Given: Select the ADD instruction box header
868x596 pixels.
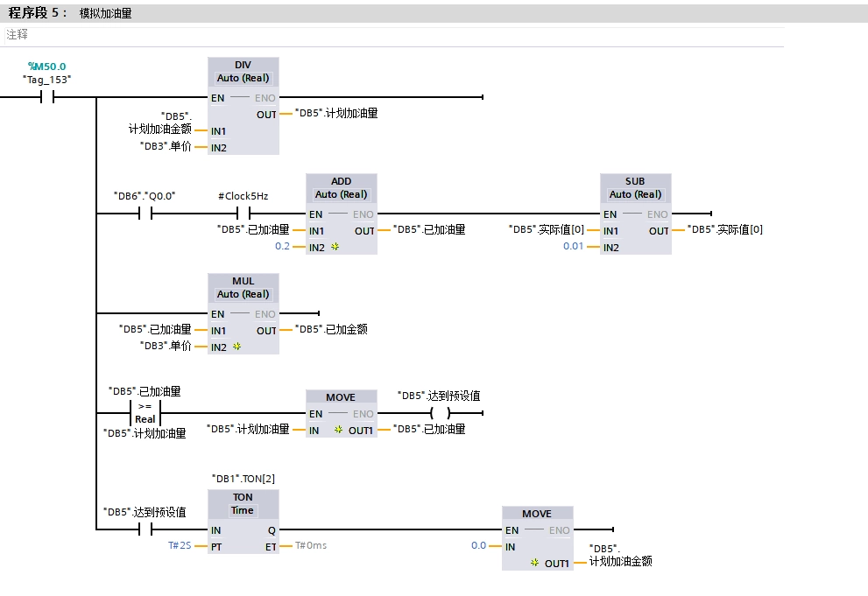Looking at the screenshot, I should coord(341,181).
